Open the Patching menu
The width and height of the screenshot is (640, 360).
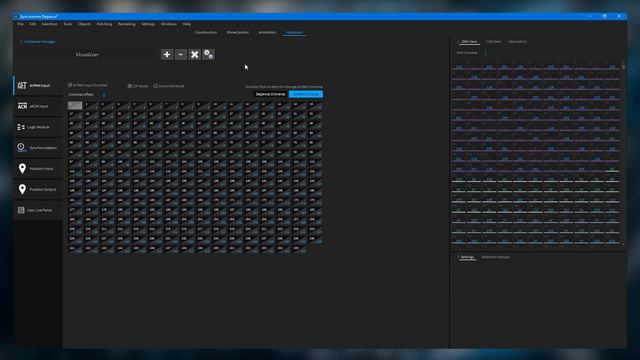click(x=104, y=24)
